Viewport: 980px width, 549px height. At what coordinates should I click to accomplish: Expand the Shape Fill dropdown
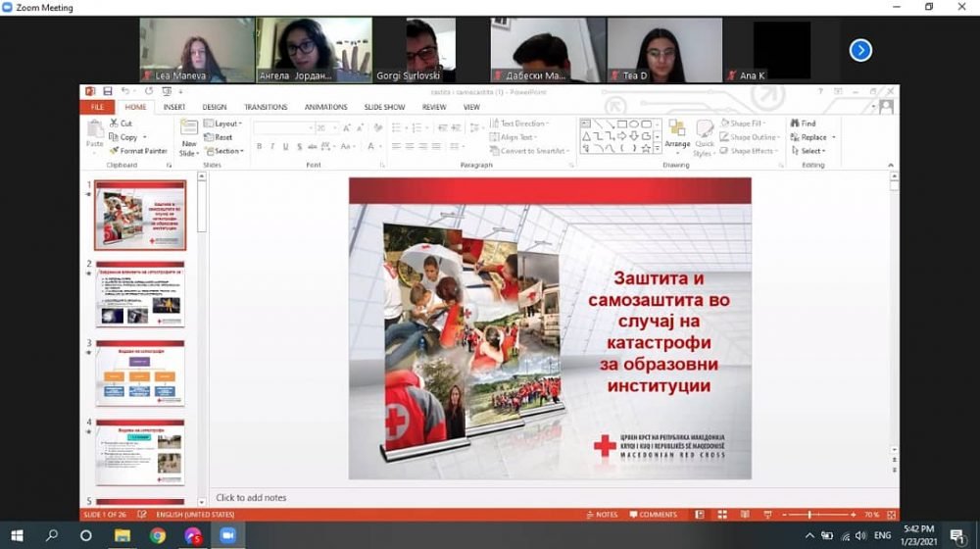pos(749,124)
